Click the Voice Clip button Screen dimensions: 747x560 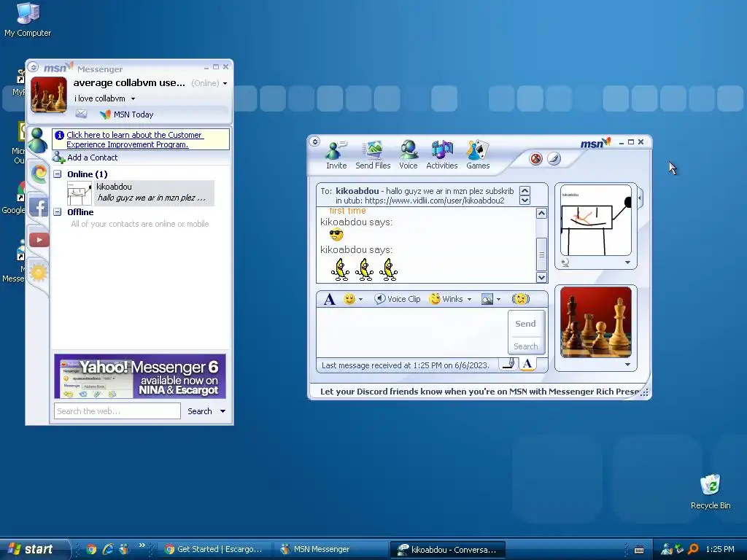coord(398,299)
